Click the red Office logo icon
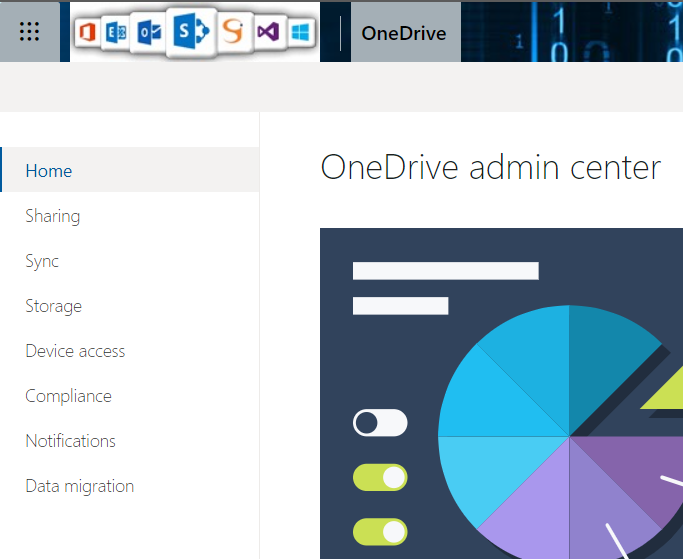The height and width of the screenshot is (559, 683). tap(88, 33)
